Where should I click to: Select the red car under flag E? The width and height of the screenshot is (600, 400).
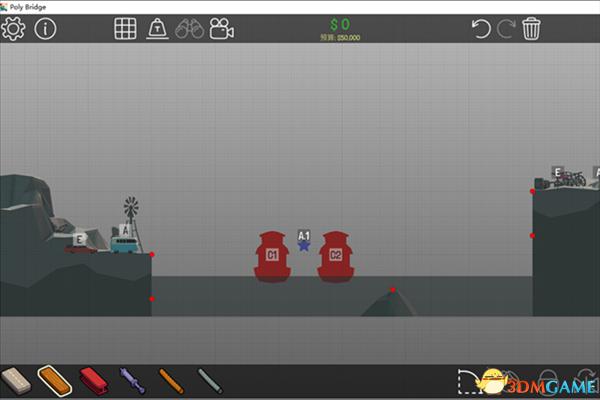[80, 250]
